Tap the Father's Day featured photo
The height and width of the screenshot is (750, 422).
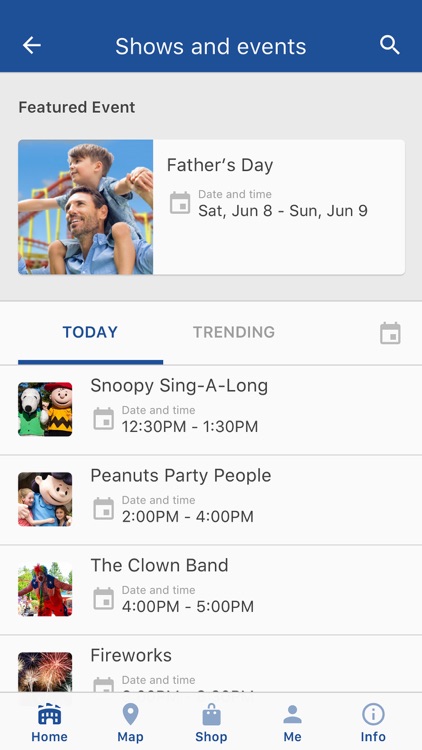pos(86,207)
